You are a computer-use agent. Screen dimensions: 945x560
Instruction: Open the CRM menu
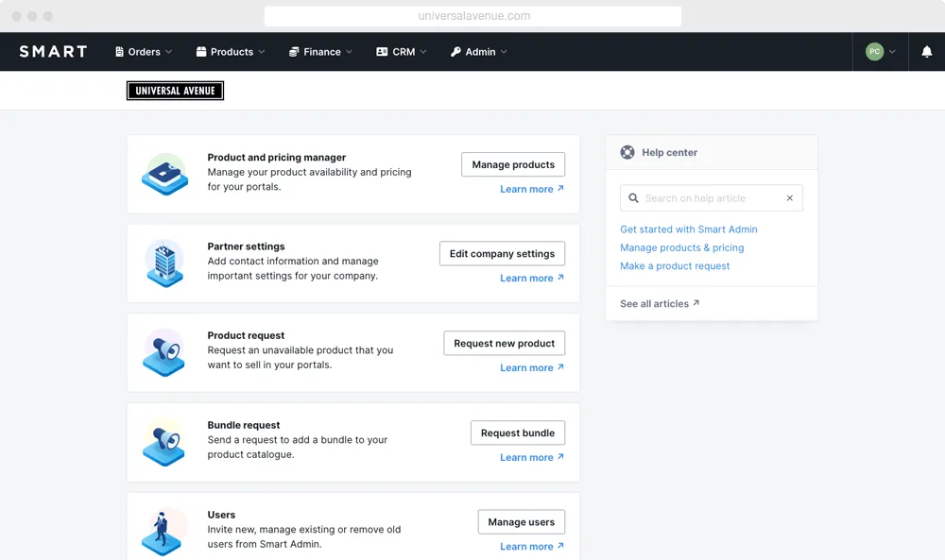point(402,52)
